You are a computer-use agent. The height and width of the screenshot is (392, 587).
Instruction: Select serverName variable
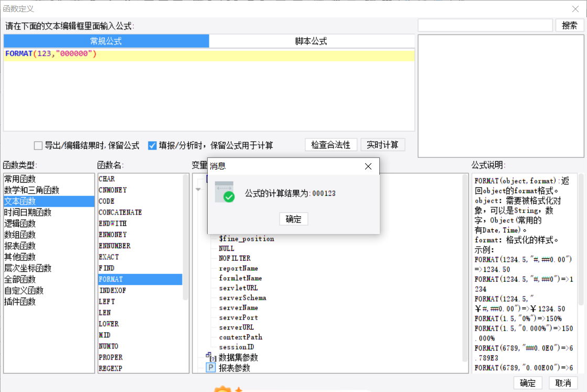click(x=239, y=308)
